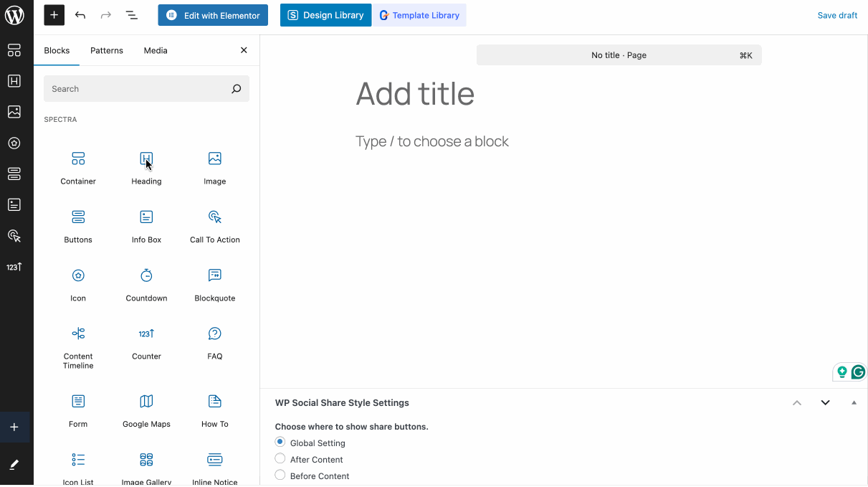
Task: Move the WP Social Share panel down
Action: pos(825,403)
